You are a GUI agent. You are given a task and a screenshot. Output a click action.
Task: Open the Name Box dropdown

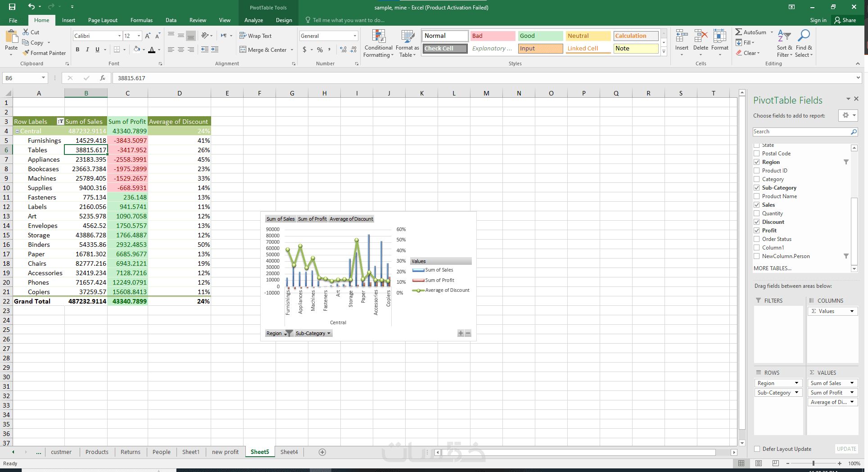(43, 78)
